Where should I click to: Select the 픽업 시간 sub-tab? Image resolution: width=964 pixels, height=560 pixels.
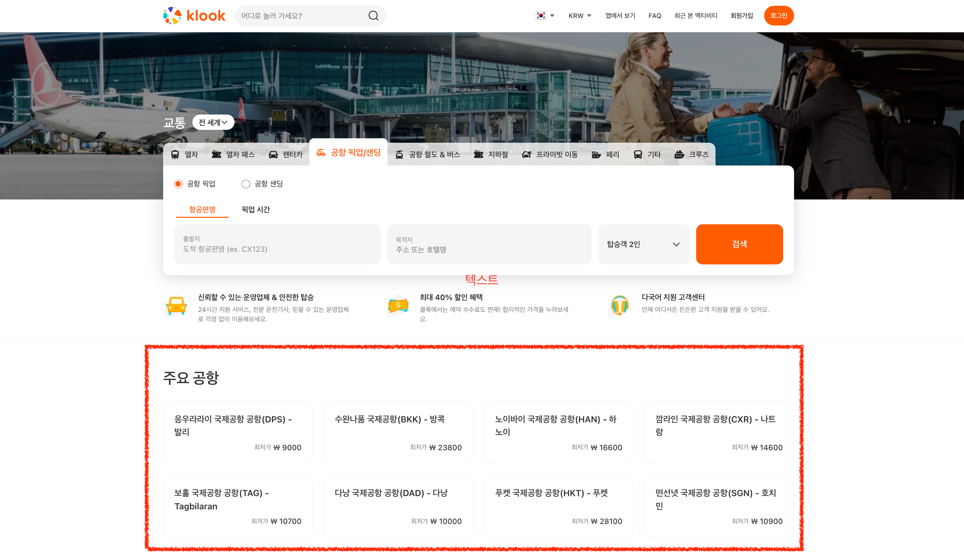256,210
